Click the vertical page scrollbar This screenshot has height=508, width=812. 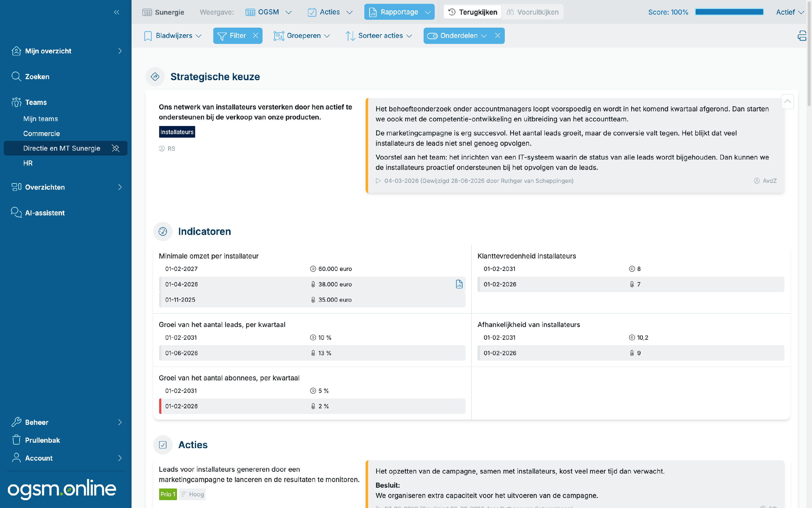pos(809,54)
